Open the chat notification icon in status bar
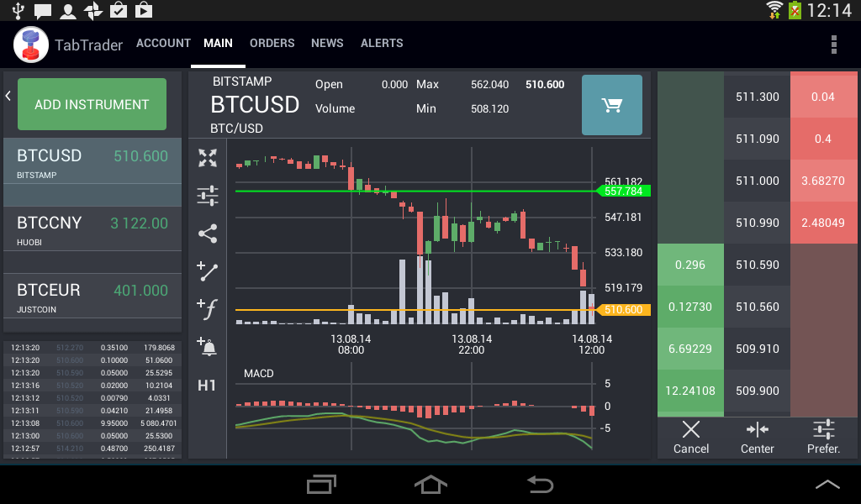Viewport: 861px width, 504px height. (42, 10)
